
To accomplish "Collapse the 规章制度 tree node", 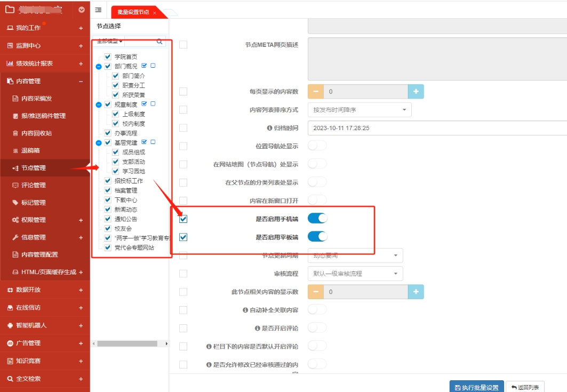I will coord(99,105).
